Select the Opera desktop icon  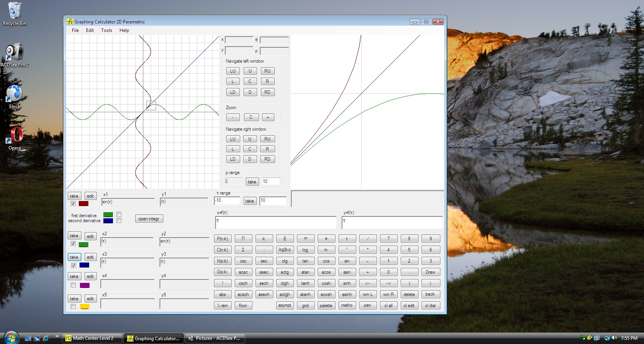click(x=15, y=138)
